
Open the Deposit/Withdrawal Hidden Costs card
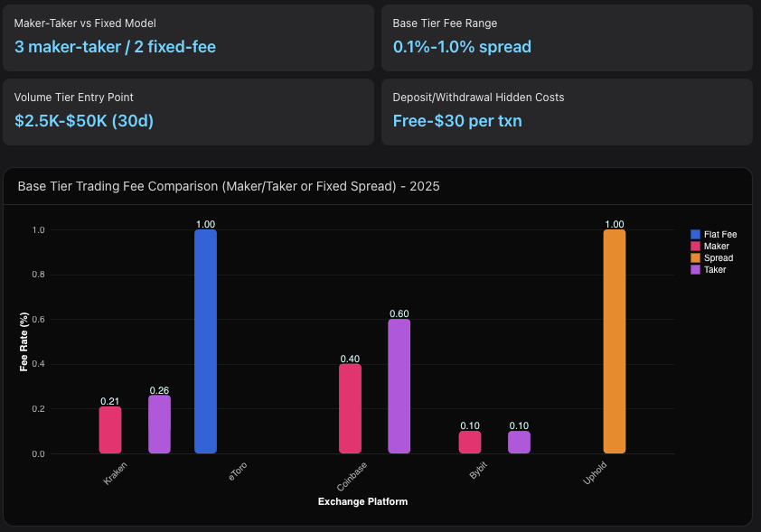pos(567,111)
